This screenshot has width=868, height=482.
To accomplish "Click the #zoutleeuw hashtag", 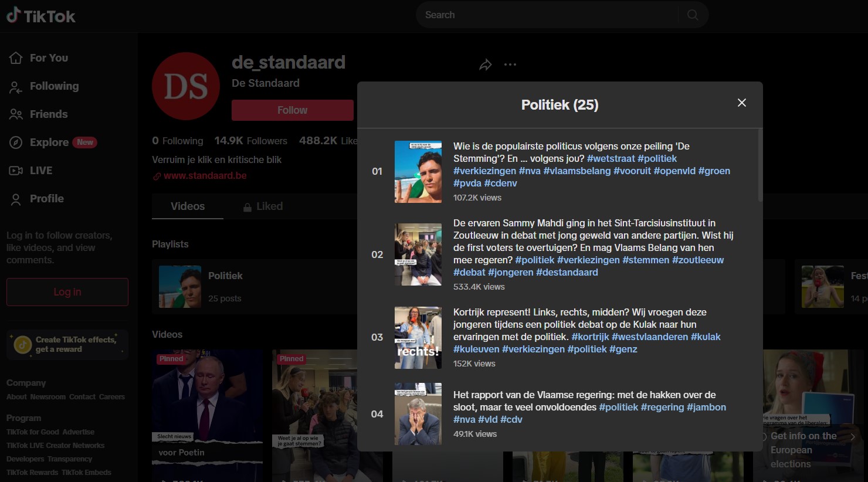I will click(698, 260).
